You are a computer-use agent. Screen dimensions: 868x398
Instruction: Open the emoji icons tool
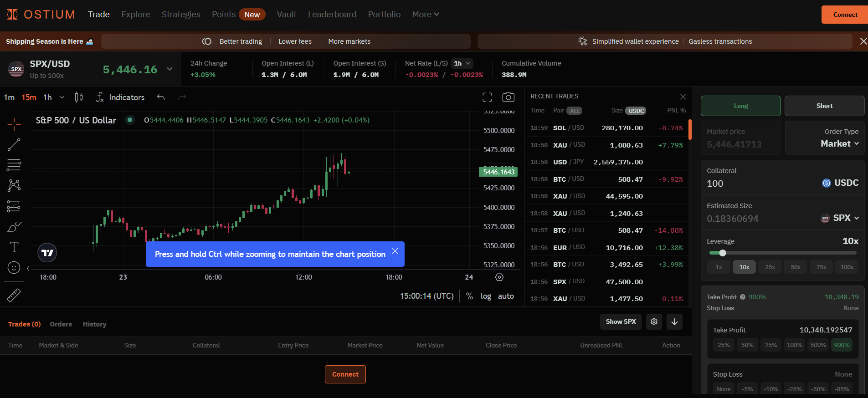point(14,268)
